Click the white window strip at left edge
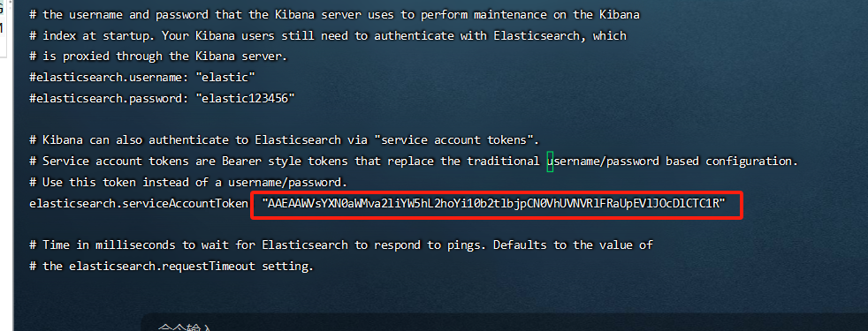 [x=5, y=165]
